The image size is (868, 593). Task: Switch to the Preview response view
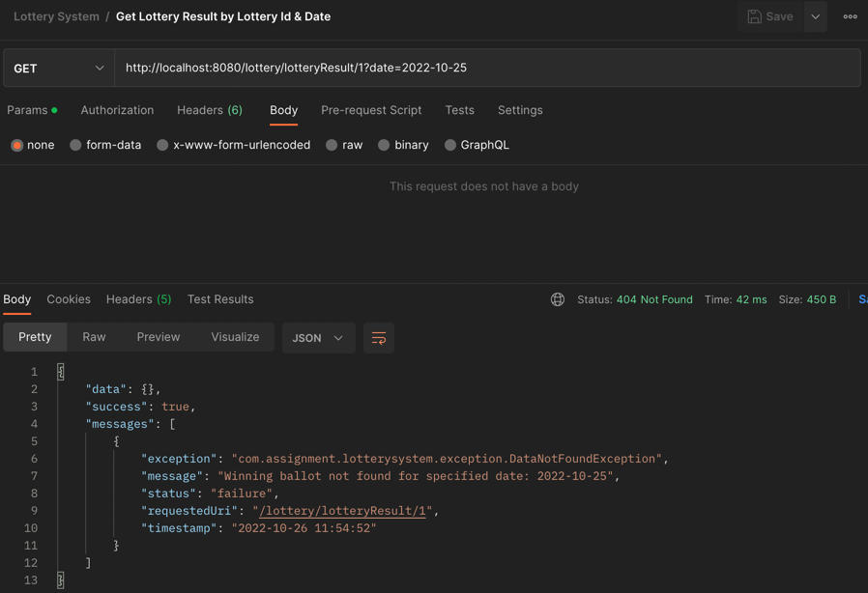(x=158, y=337)
